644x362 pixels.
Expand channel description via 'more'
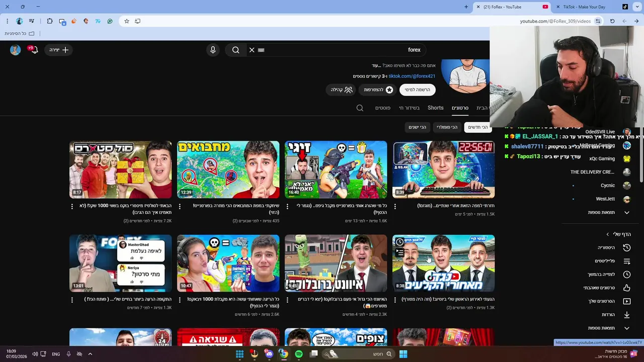(376, 66)
